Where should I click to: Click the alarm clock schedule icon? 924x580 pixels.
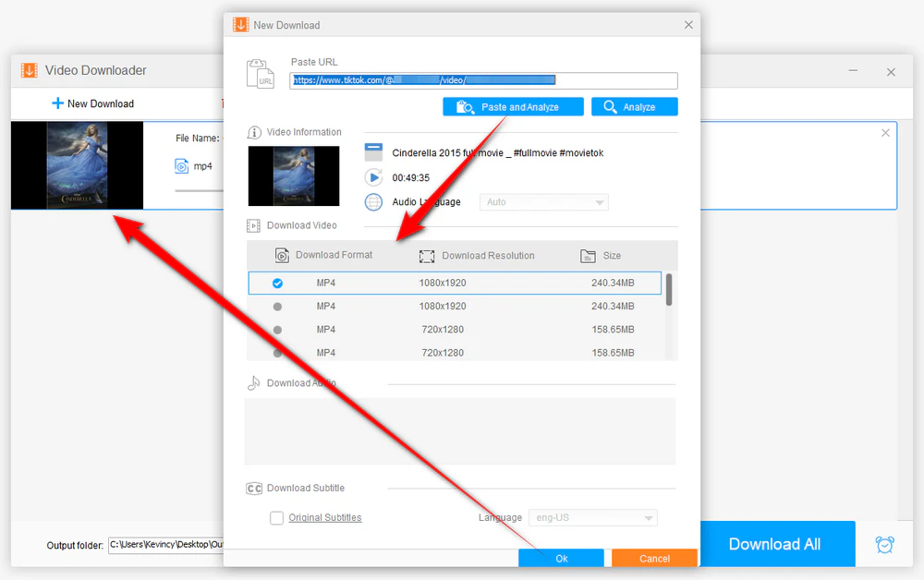[x=884, y=545]
